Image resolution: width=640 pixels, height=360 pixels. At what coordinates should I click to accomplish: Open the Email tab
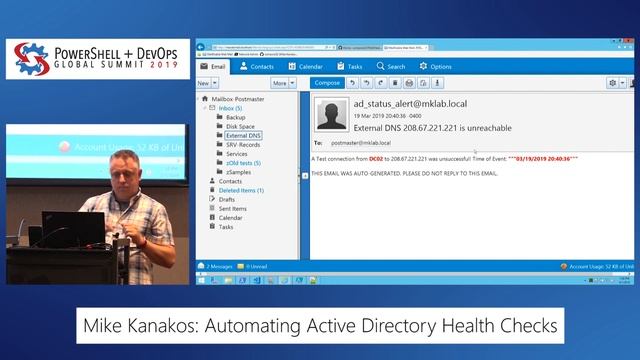tap(213, 67)
